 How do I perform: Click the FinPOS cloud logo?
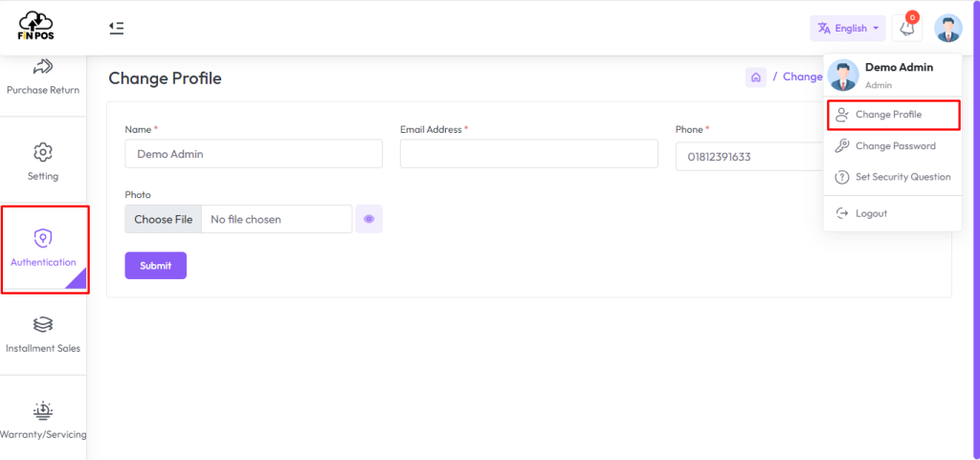click(35, 26)
